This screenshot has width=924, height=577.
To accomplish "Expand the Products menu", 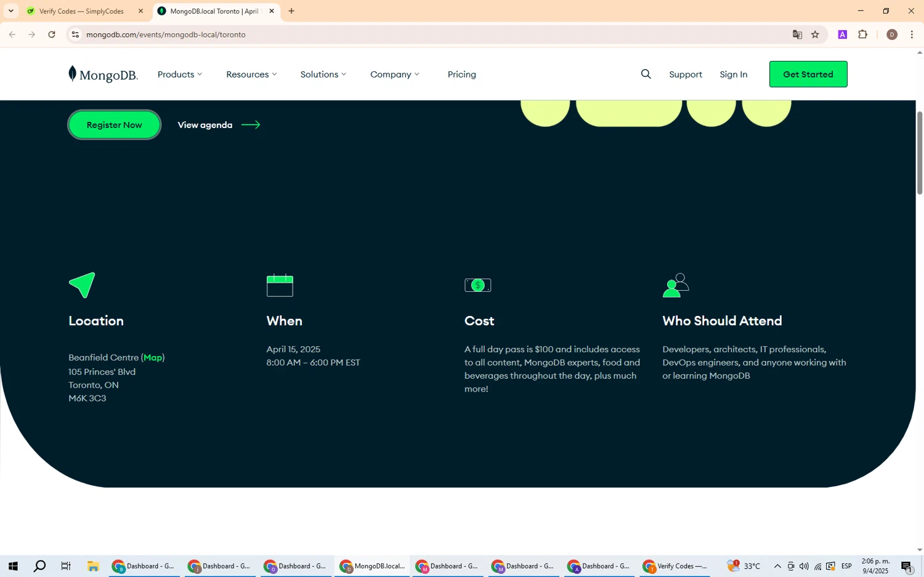I will point(180,74).
